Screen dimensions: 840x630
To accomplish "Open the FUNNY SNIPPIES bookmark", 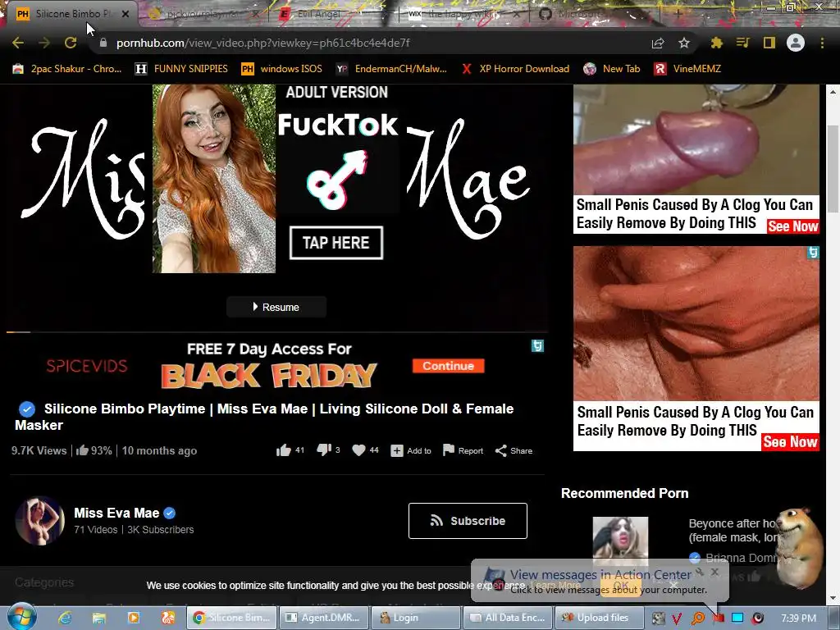I will [181, 69].
